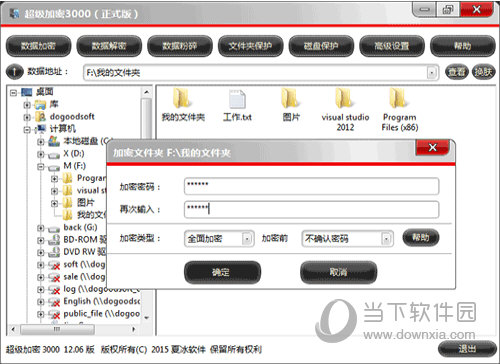Image resolution: width=500 pixels, height=364 pixels.
Task: Switch to 数据粉碎 tab
Action: pyautogui.click(x=180, y=46)
